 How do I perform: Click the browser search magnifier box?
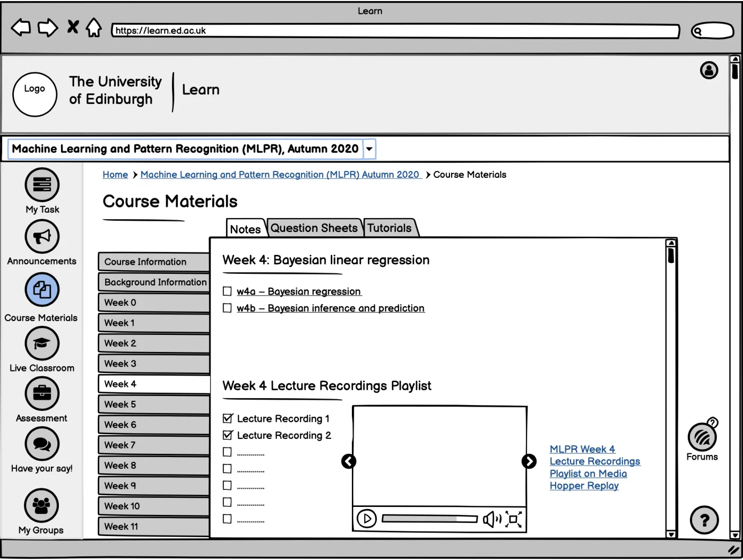(712, 31)
